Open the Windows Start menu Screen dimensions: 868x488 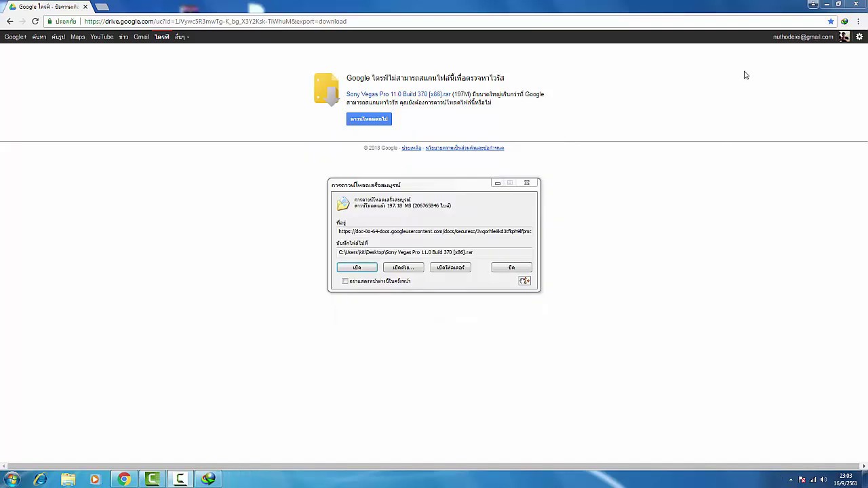[12, 479]
